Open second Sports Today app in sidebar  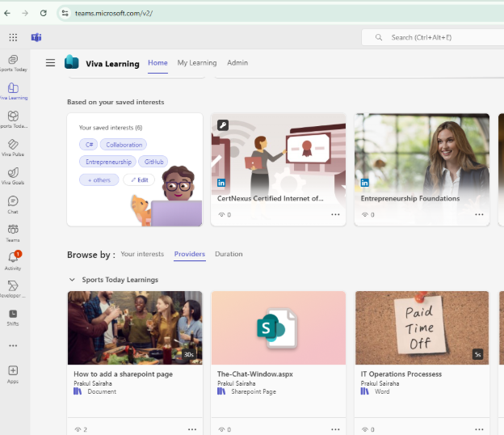coord(13,120)
